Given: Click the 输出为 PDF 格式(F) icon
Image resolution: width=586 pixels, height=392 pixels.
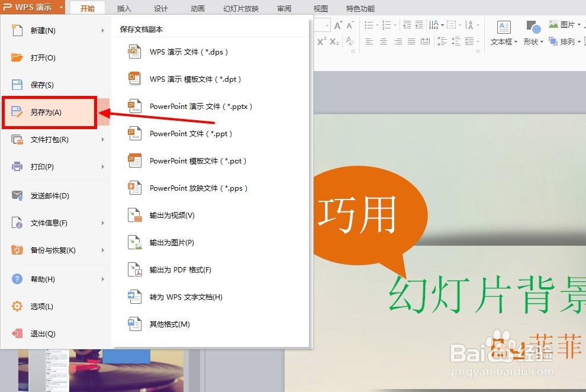Looking at the screenshot, I should coord(134,270).
